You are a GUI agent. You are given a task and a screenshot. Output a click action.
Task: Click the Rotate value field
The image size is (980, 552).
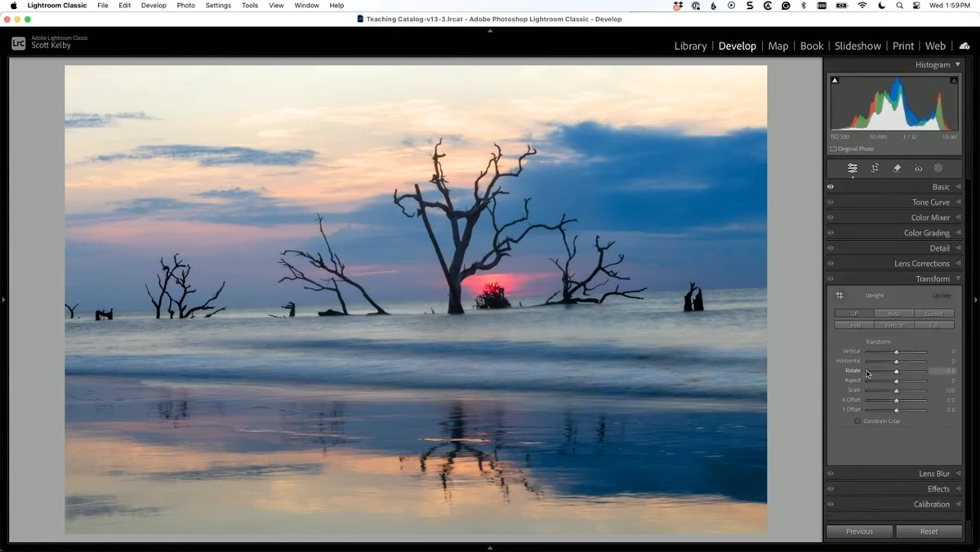point(942,371)
